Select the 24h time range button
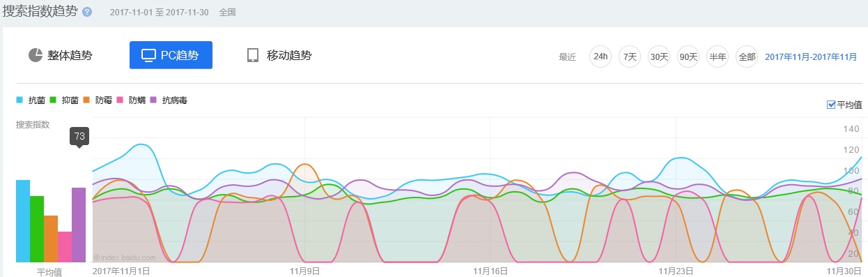The height and width of the screenshot is (277, 868). click(600, 57)
